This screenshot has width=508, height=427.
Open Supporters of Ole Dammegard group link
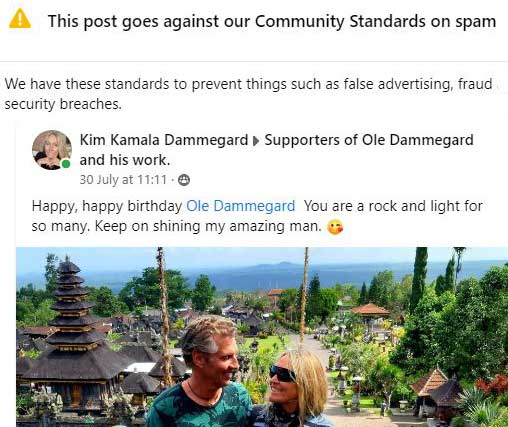[369, 140]
